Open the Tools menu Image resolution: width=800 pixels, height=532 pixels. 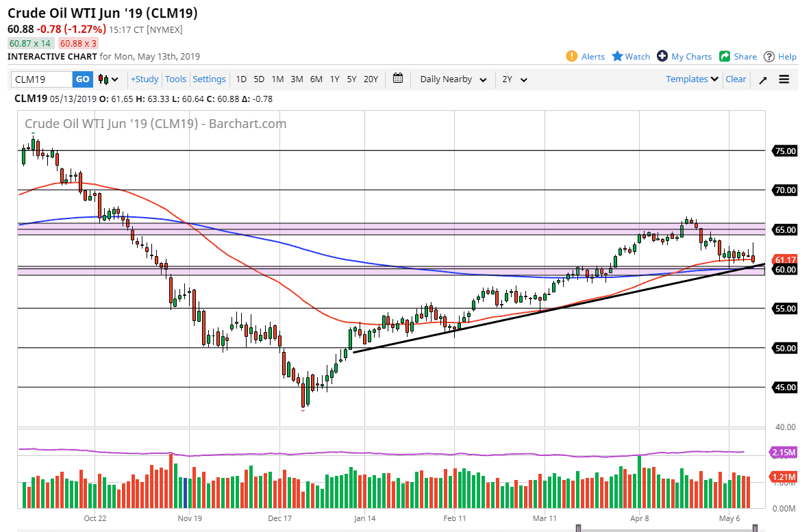click(x=176, y=79)
